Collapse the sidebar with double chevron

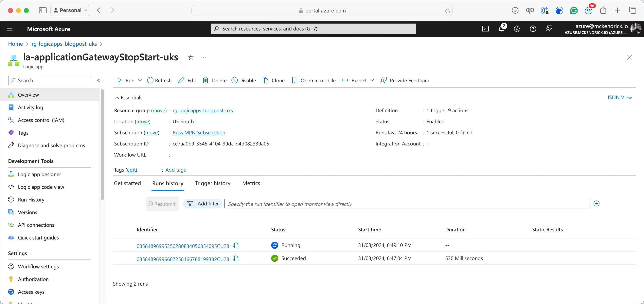[99, 81]
